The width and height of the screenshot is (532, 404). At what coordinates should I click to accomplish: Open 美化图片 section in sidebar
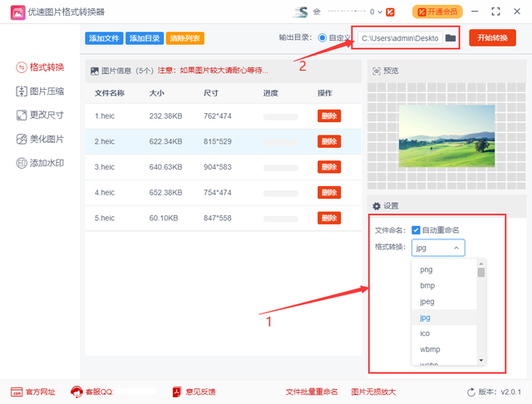[x=47, y=139]
